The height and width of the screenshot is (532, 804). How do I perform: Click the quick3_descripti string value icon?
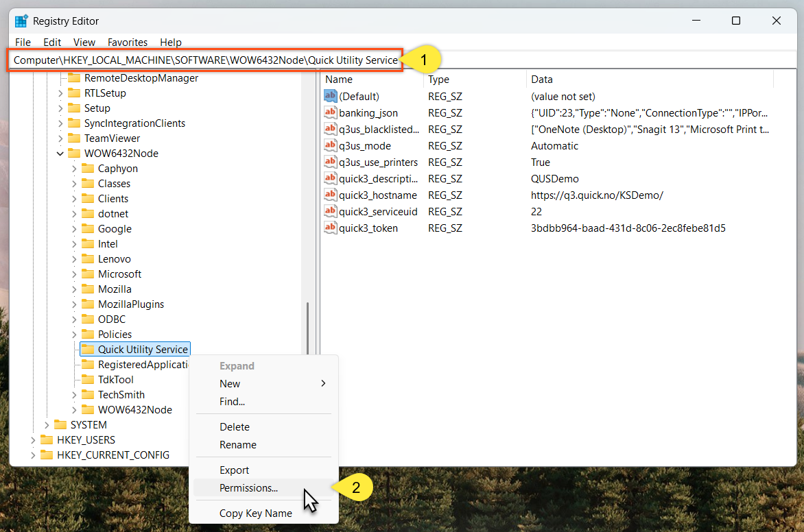tap(330, 178)
